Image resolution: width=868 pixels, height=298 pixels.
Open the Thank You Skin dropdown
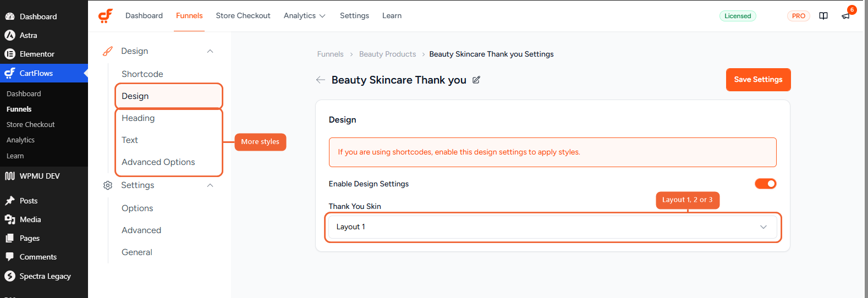tap(552, 227)
